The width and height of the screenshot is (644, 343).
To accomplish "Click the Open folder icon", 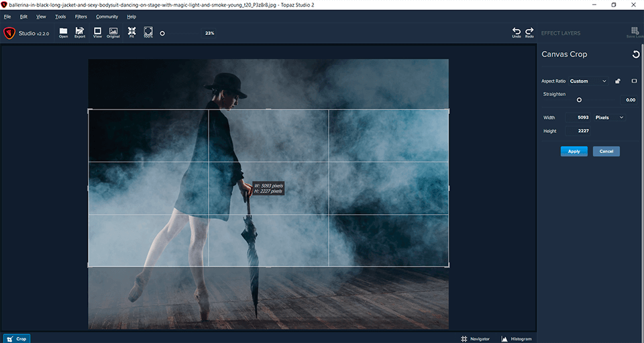I will point(64,31).
